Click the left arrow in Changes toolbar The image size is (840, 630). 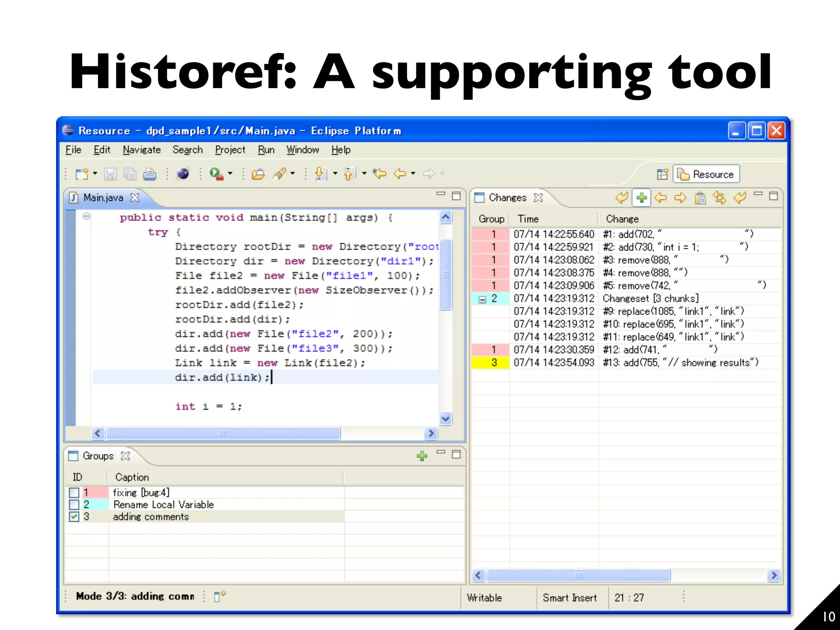coord(661,198)
